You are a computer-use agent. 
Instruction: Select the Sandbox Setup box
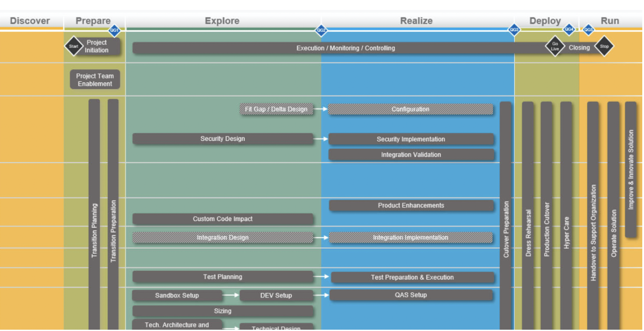pos(177,295)
